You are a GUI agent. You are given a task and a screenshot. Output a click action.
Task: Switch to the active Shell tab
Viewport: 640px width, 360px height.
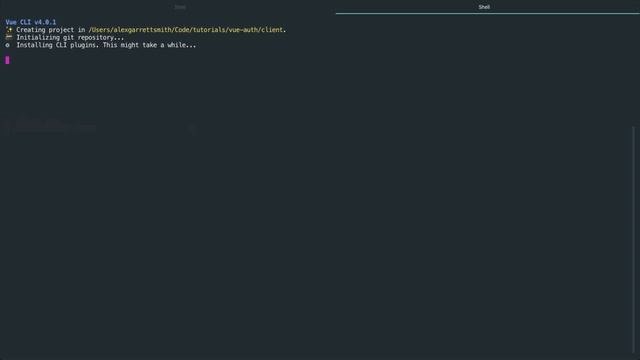click(484, 7)
